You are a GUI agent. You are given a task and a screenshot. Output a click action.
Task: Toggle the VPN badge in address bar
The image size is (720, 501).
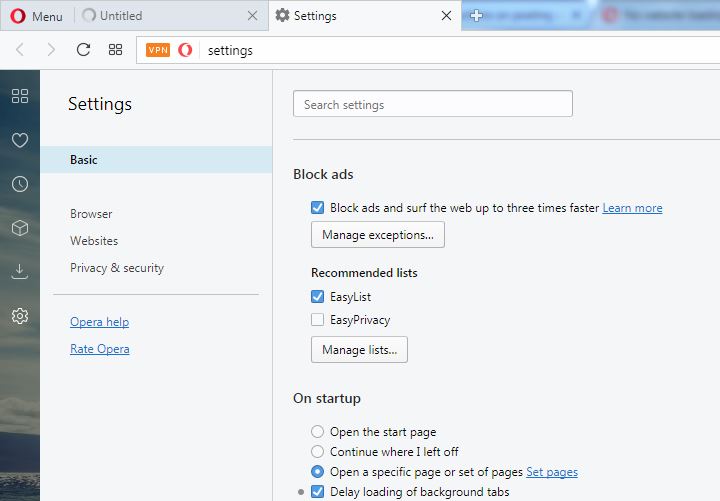click(158, 50)
